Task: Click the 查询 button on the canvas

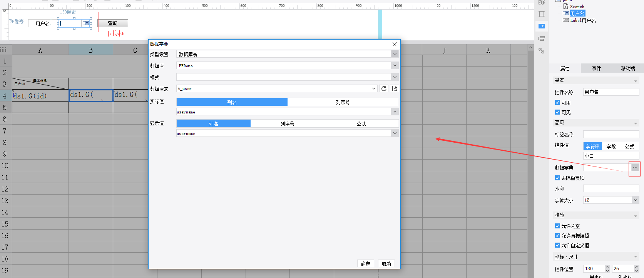Action: coord(112,23)
